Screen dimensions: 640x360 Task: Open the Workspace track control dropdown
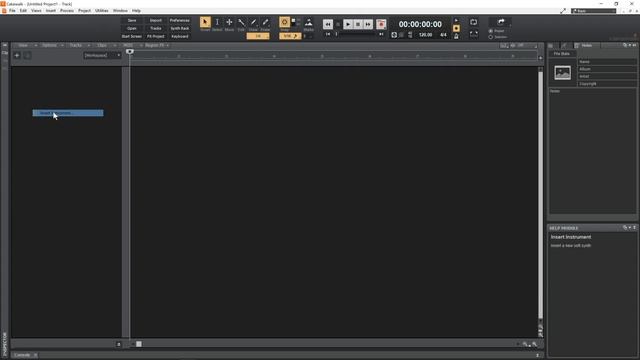tap(102, 55)
